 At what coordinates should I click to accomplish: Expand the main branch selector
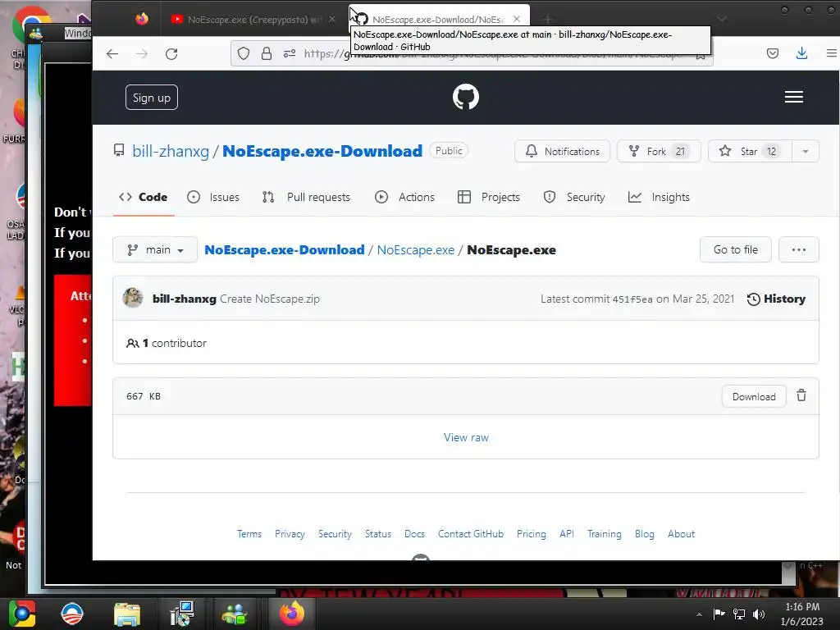click(x=155, y=249)
